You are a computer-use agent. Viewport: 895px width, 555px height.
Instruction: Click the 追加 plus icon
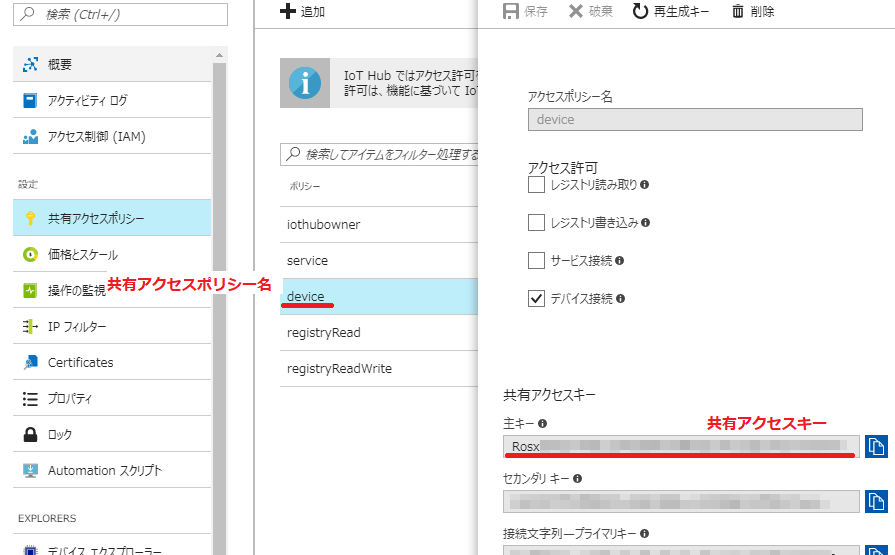[288, 11]
